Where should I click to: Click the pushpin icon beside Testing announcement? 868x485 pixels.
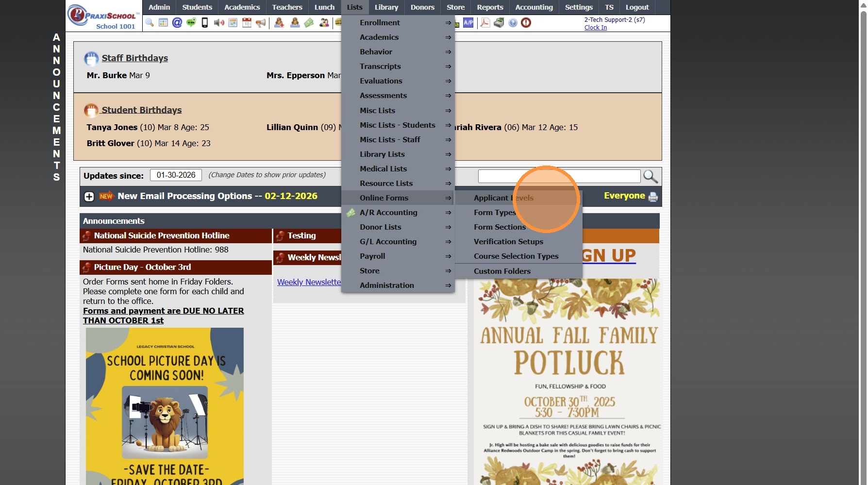(280, 236)
